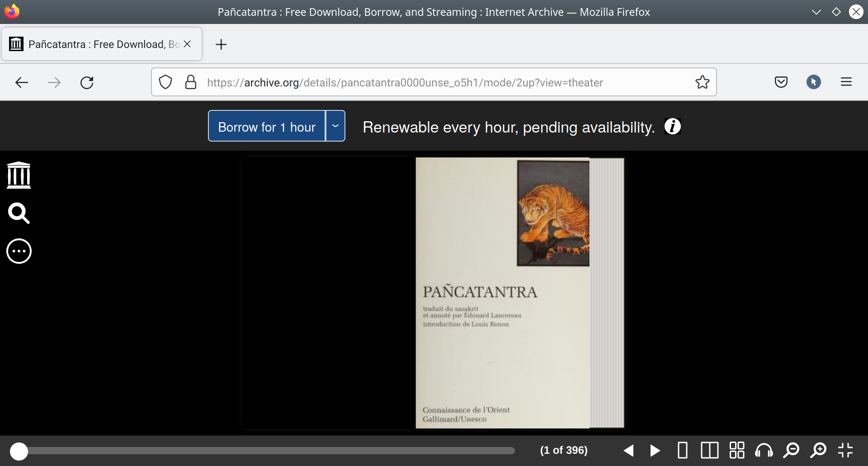The image size is (868, 466).
Task: Zoom out using the minus magnifier
Action: 791,451
